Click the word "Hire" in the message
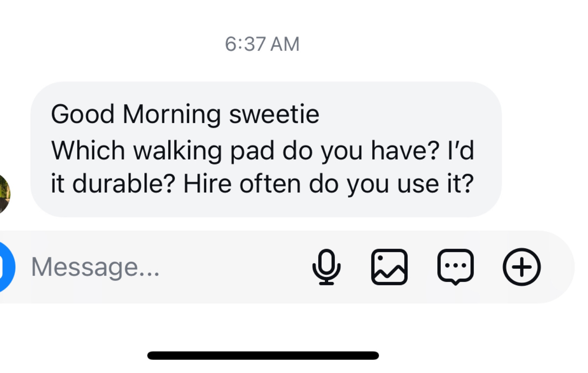The height and width of the screenshot is (373, 588). [207, 184]
